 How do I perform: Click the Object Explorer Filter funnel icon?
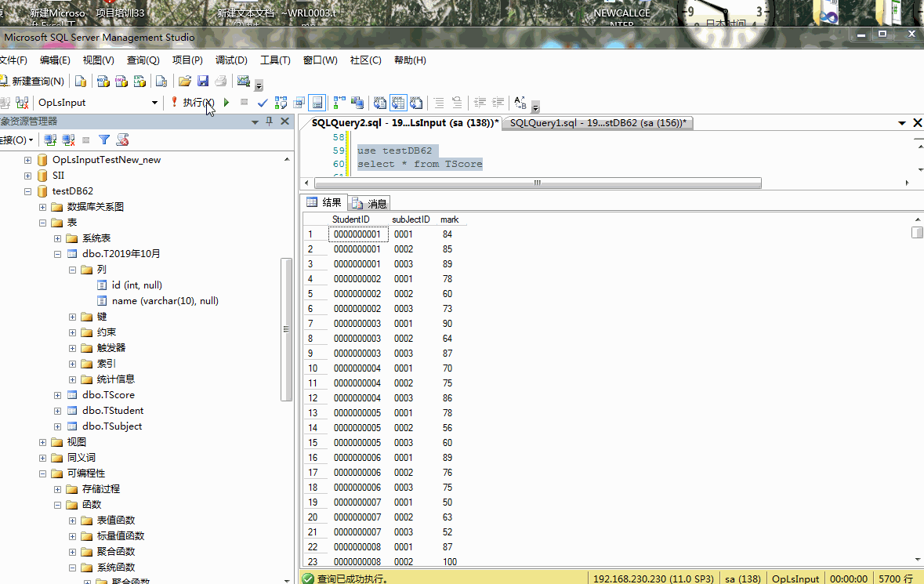104,140
